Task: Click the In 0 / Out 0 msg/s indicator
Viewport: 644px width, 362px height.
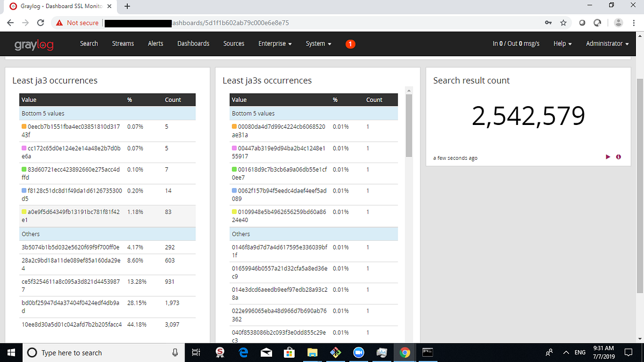Action: click(516, 44)
